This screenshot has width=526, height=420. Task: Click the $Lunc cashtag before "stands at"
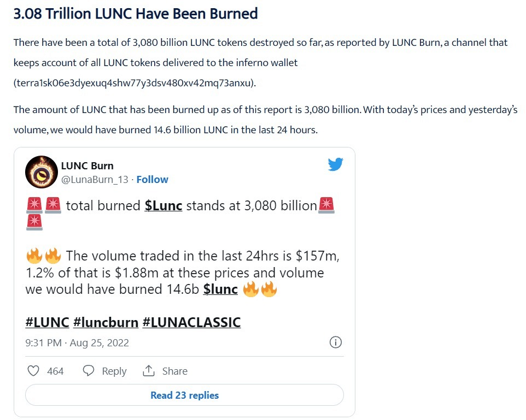coord(163,206)
